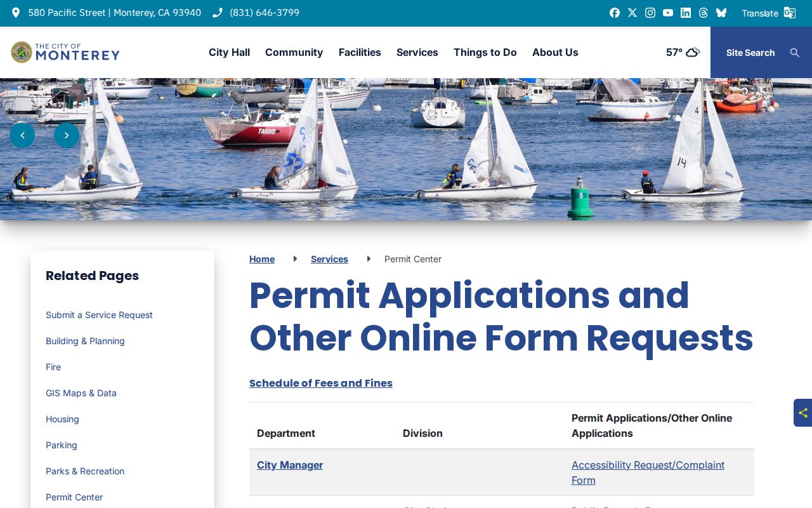This screenshot has height=508, width=812.
Task: Open Accessibility Request/Complaint Form link
Action: (x=648, y=472)
